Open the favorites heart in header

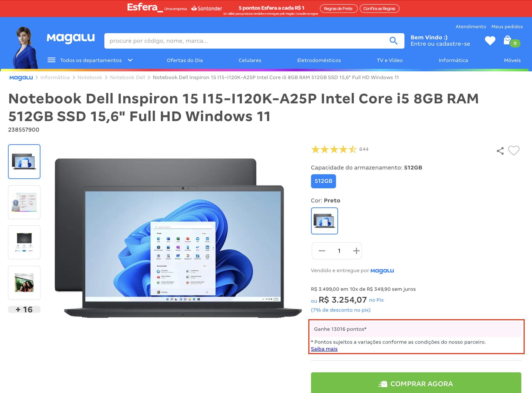click(x=490, y=41)
